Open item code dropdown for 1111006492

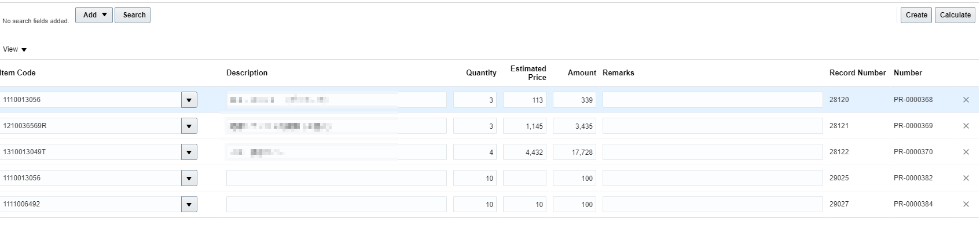pos(189,204)
